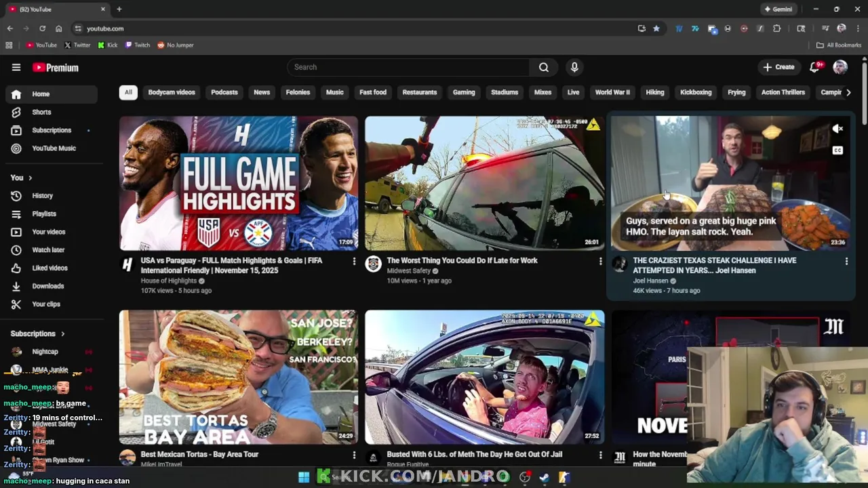Open more options for Busted With 6 Lbs video
Image resolution: width=868 pixels, height=488 pixels.
600,455
